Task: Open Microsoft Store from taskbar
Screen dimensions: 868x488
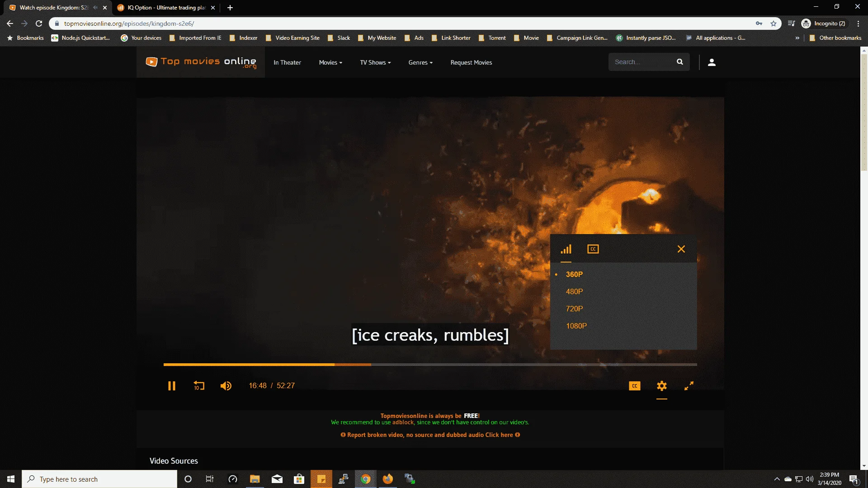Action: pyautogui.click(x=299, y=479)
